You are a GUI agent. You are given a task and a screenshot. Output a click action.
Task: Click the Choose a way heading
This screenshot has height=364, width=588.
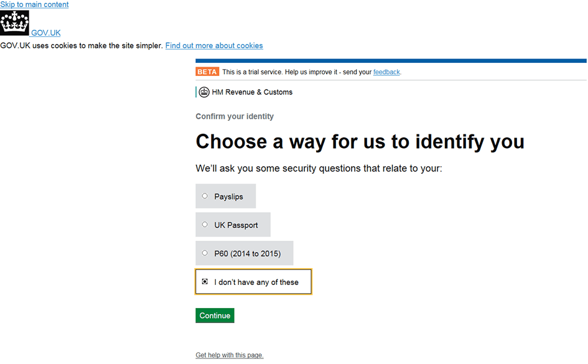click(x=360, y=142)
